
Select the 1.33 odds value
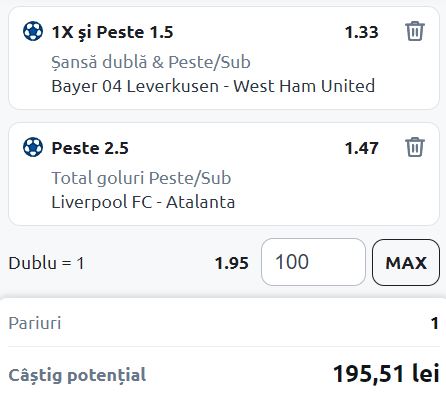coord(361,32)
